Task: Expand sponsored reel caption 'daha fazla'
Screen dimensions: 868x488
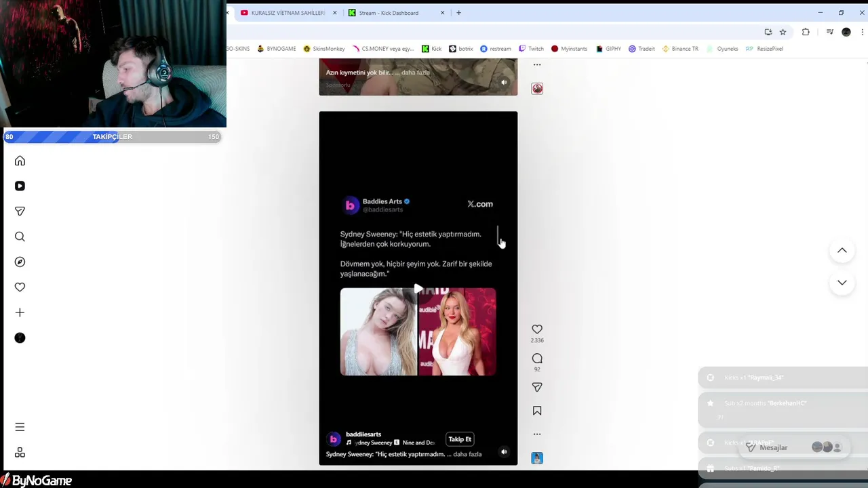Action: click(x=415, y=73)
